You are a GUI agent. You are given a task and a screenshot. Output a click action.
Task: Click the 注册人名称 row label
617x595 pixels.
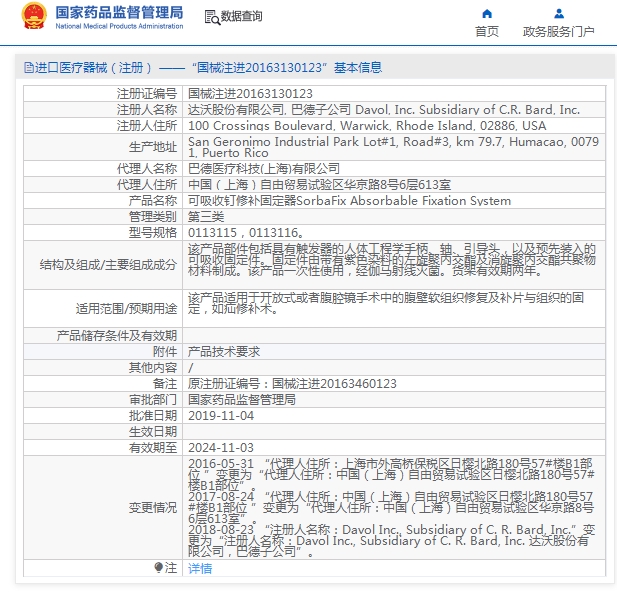coord(147,110)
